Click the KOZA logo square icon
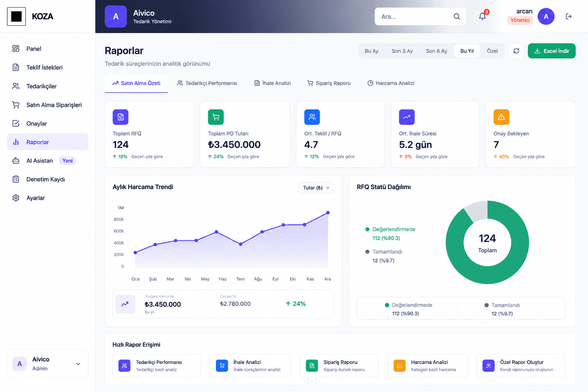 (16, 16)
